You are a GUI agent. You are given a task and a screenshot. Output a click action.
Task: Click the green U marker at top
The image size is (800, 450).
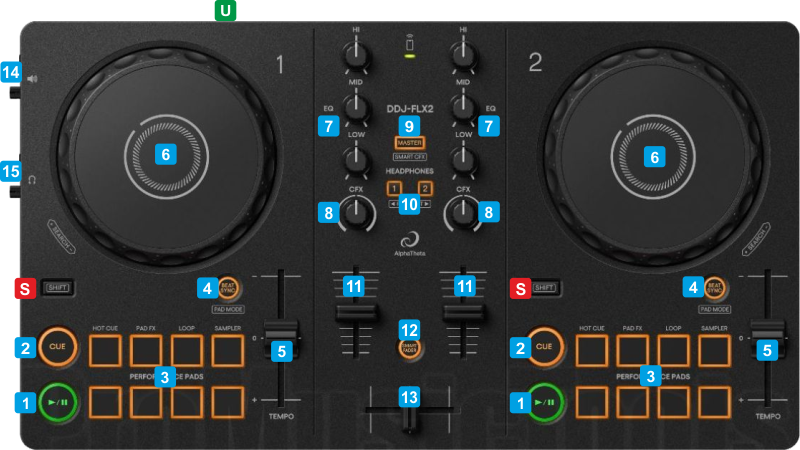coord(228,11)
